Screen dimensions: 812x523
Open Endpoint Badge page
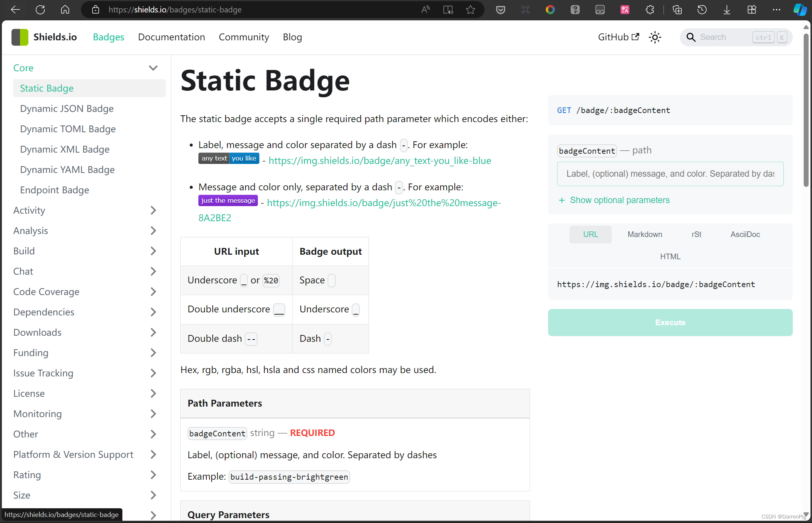(x=55, y=190)
